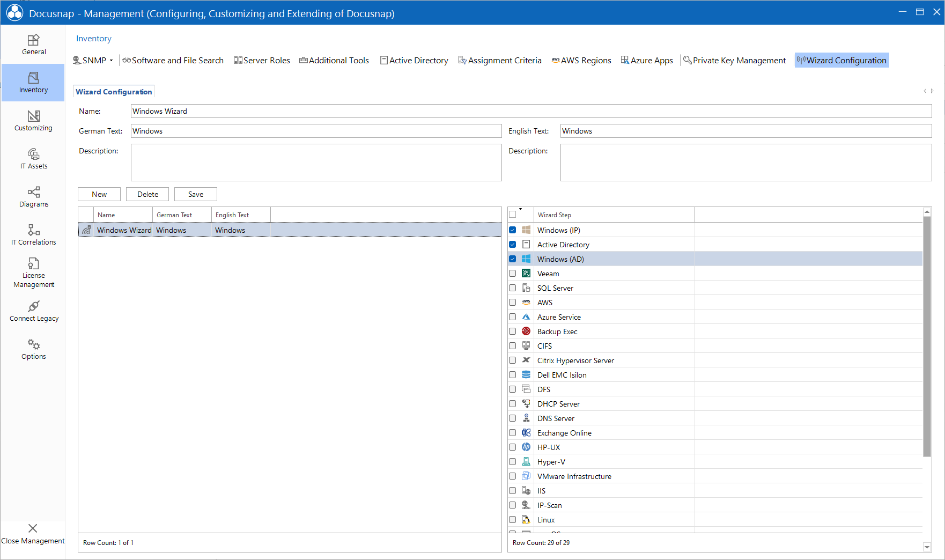Open the Diagrams sidebar section
Viewport: 945px width, 560px height.
click(x=33, y=197)
